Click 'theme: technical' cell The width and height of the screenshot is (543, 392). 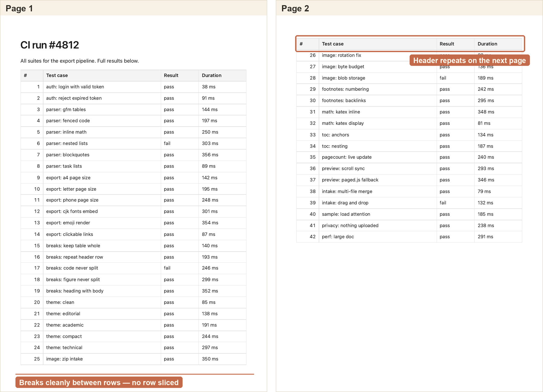click(x=102, y=348)
